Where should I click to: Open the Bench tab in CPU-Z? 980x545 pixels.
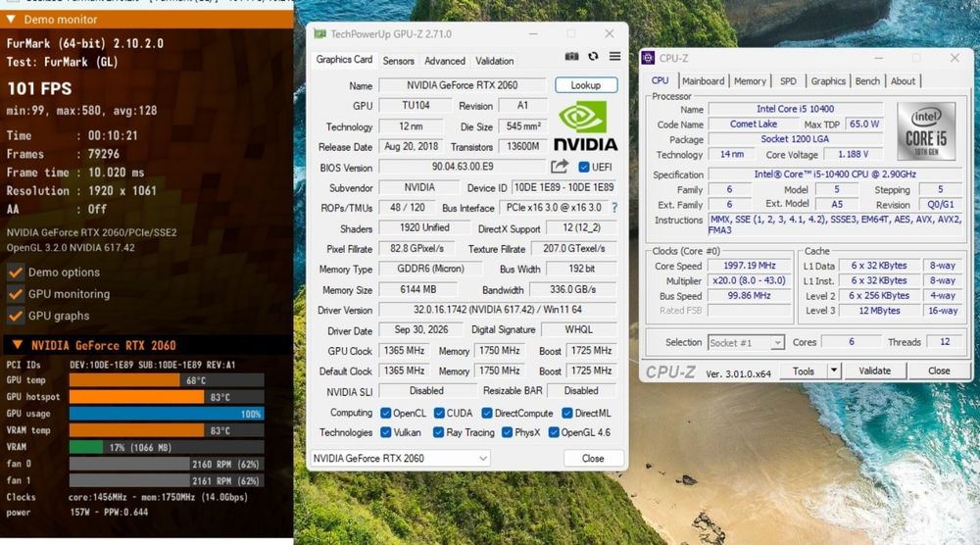click(x=867, y=81)
